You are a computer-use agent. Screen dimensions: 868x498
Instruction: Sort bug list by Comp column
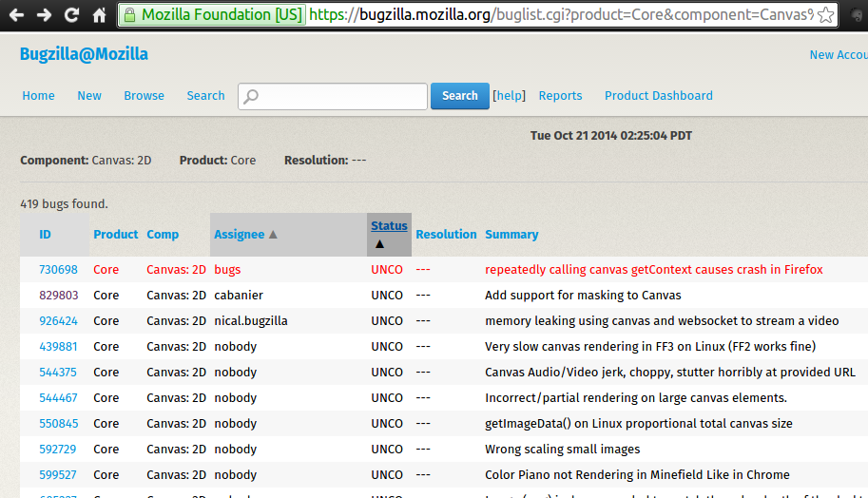[163, 235]
